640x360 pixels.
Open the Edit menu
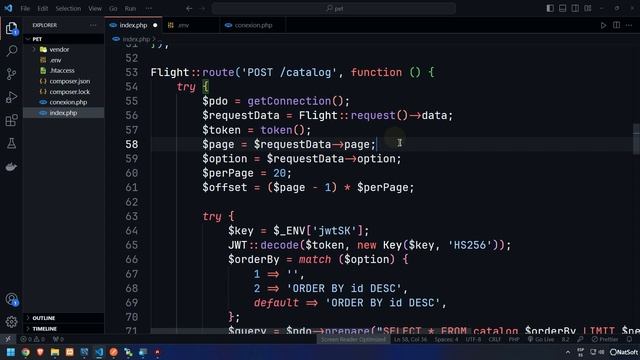pos(42,8)
